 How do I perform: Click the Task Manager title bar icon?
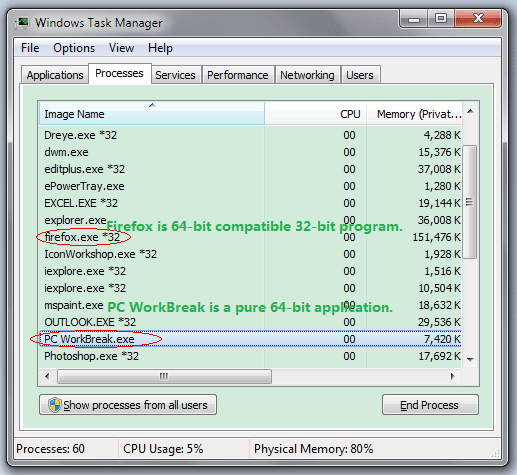tap(22, 23)
